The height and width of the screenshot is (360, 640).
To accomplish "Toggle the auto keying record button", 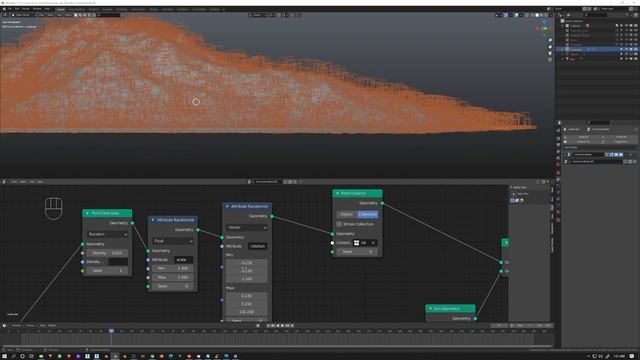I will click(258, 326).
